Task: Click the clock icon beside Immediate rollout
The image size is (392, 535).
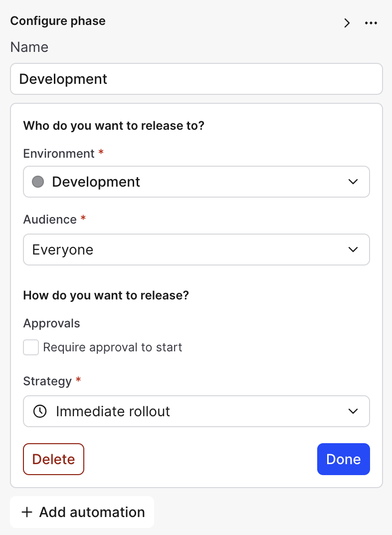Action: coord(40,411)
